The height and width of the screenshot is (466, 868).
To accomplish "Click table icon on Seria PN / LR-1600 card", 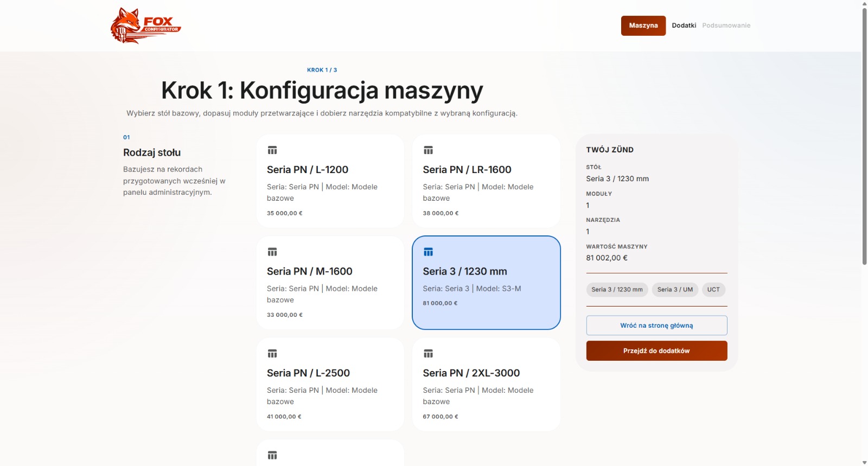I will 428,150.
